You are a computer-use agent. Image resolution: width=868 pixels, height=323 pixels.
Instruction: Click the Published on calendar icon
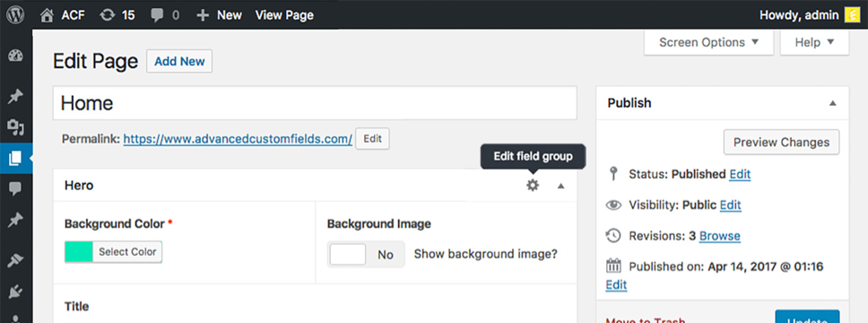tap(613, 266)
